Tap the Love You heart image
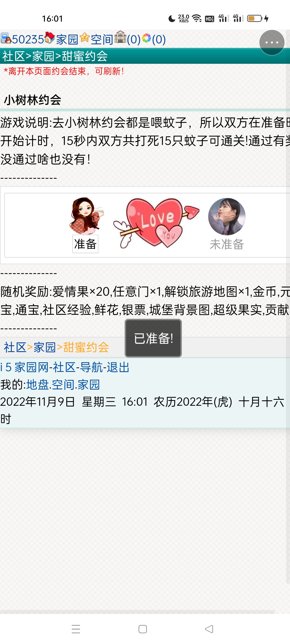Screen dimensions: 290x644 click(156, 223)
